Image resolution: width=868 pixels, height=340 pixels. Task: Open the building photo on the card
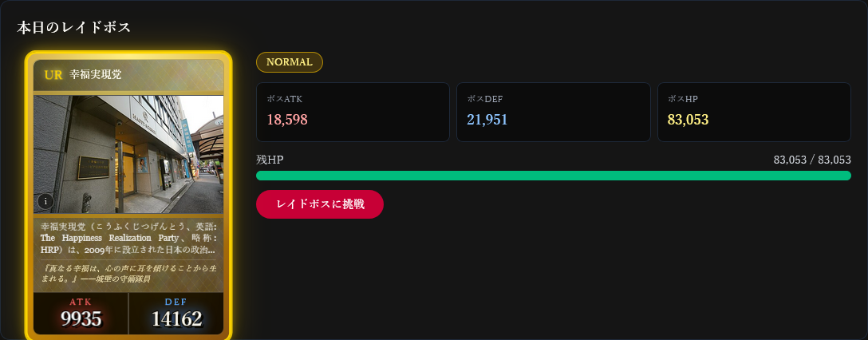click(128, 152)
